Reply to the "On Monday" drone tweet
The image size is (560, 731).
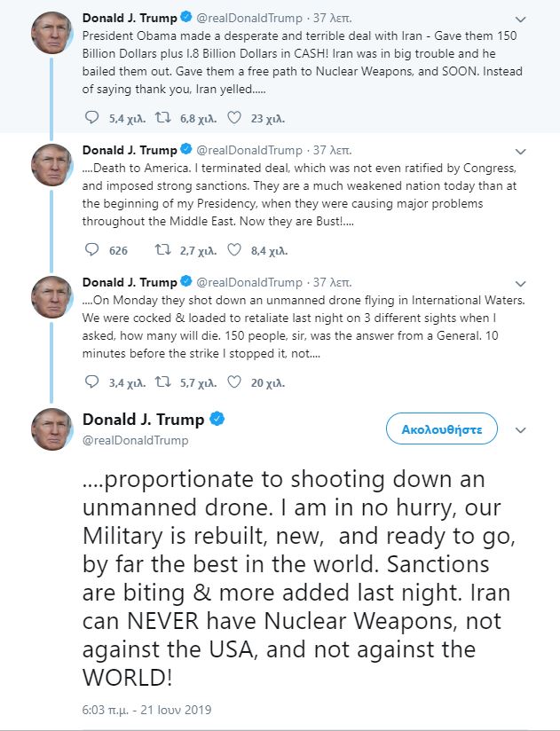pos(91,383)
